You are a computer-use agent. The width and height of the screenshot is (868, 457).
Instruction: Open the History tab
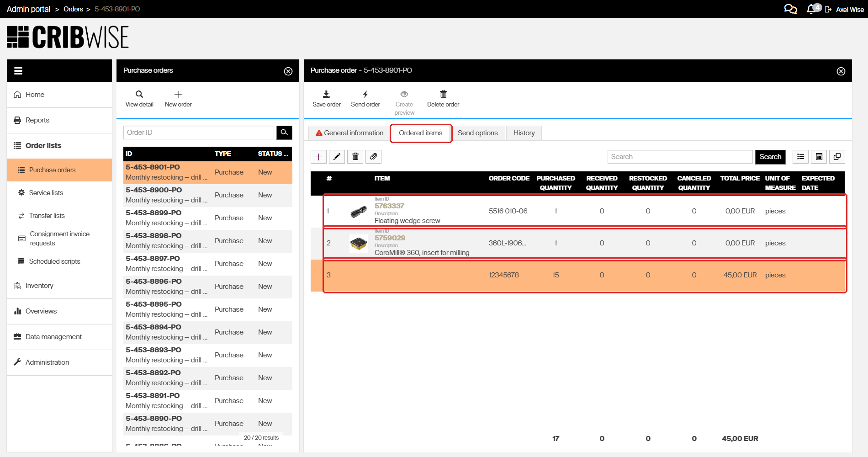pos(524,133)
